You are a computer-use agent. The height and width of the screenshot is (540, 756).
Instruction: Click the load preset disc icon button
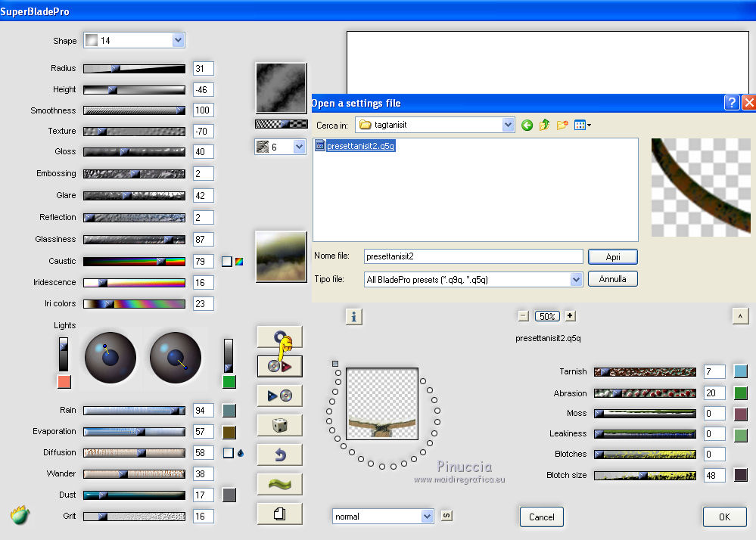tap(279, 366)
